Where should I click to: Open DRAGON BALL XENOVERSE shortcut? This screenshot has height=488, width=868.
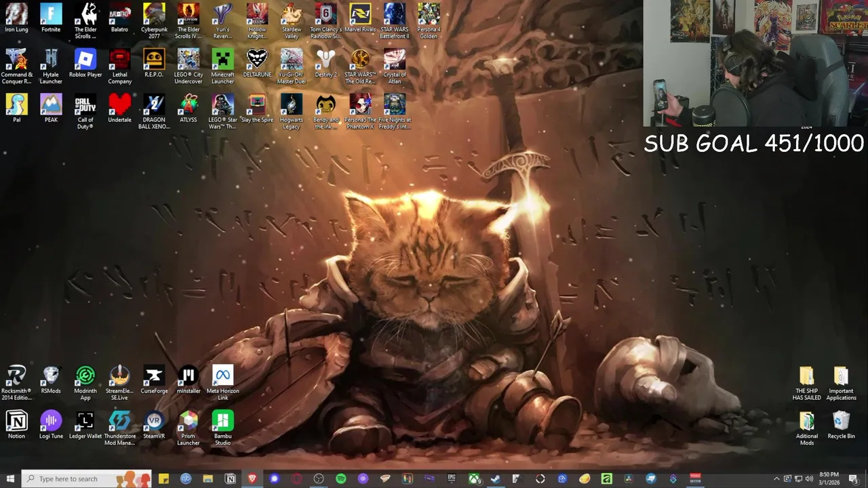154,112
